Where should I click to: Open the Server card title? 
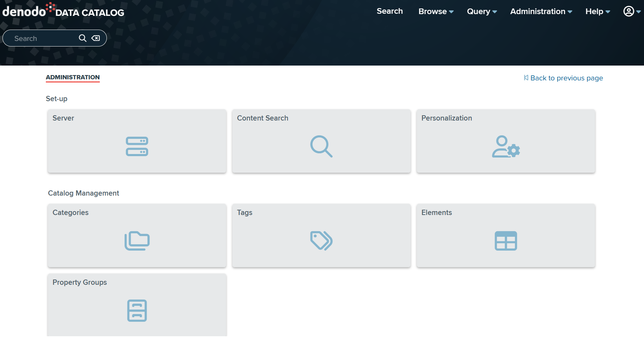tap(63, 118)
